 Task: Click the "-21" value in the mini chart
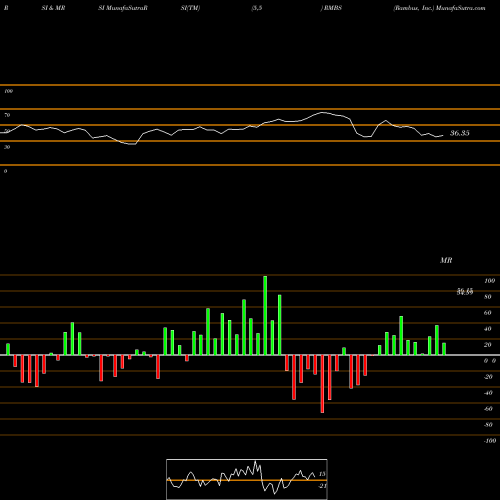pos(323,486)
